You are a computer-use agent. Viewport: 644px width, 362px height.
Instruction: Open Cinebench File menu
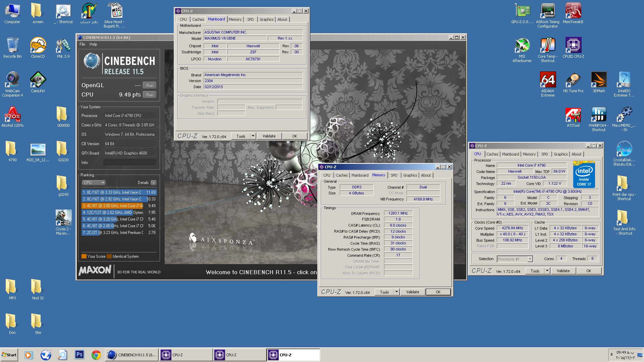click(82, 44)
